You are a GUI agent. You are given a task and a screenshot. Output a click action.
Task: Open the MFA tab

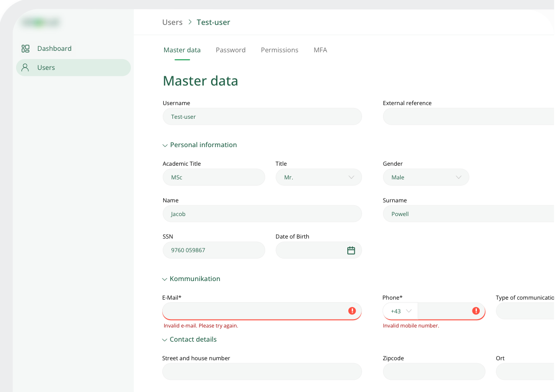click(x=320, y=50)
